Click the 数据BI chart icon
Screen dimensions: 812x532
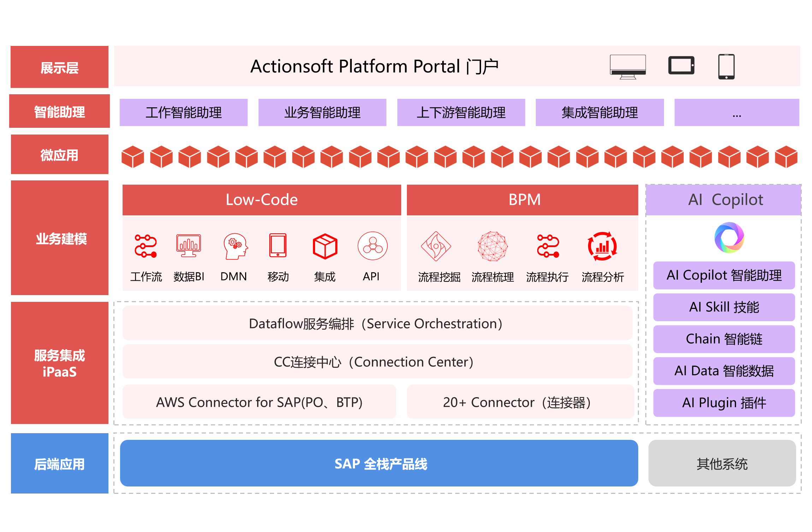click(x=189, y=245)
